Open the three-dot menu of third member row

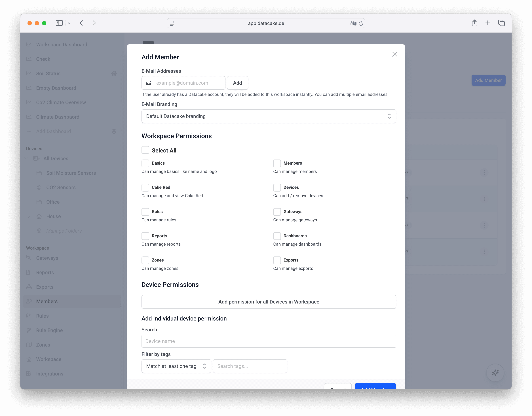(484, 225)
